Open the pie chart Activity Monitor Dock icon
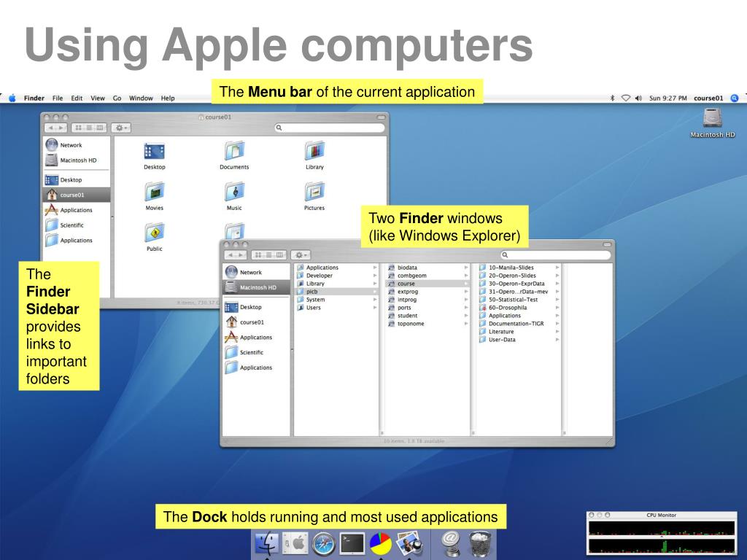 pyautogui.click(x=381, y=544)
